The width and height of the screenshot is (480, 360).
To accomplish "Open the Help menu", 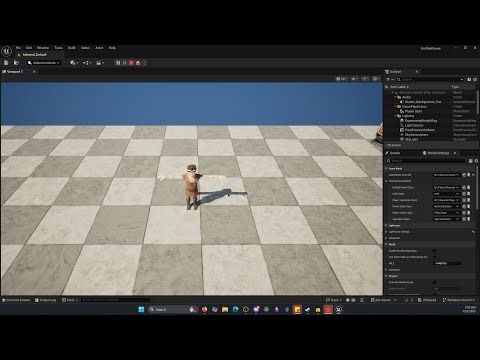I will pos(112,48).
